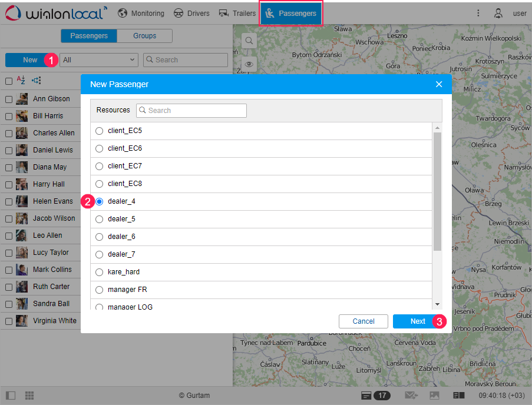Click the Next button

418,321
